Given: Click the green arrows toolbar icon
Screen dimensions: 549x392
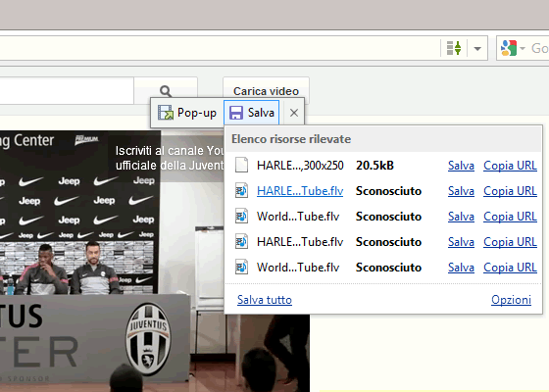Looking at the screenshot, I should pyautogui.click(x=454, y=48).
